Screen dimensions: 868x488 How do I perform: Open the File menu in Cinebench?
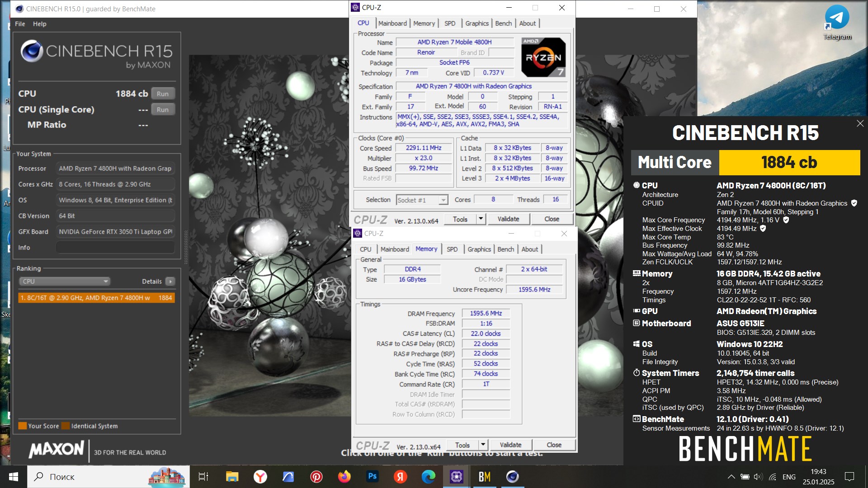[20, 24]
